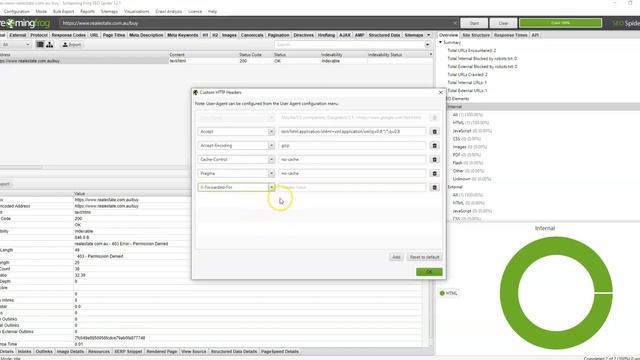The width and height of the screenshot is (640, 360).
Task: Click the Screaming Frog logo
Action: [25, 23]
